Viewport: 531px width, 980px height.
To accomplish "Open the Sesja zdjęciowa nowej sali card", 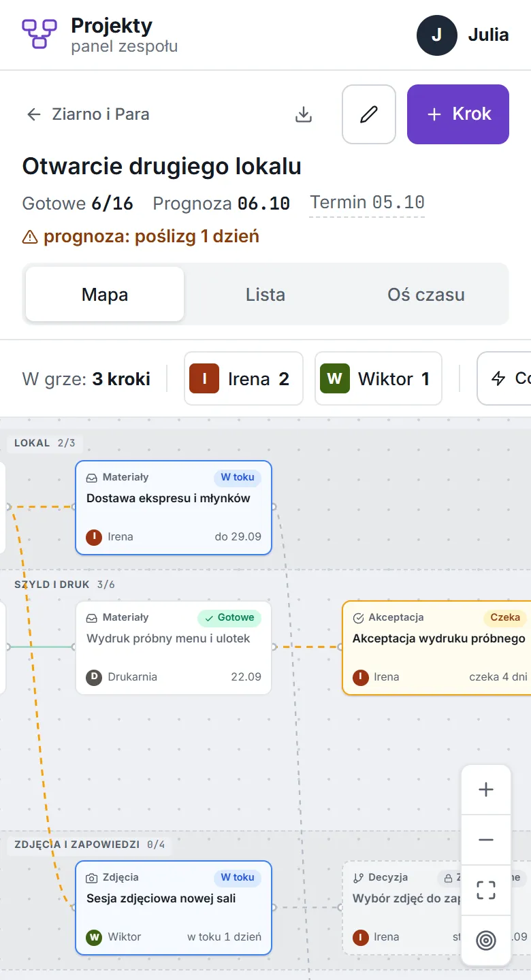I will (174, 908).
